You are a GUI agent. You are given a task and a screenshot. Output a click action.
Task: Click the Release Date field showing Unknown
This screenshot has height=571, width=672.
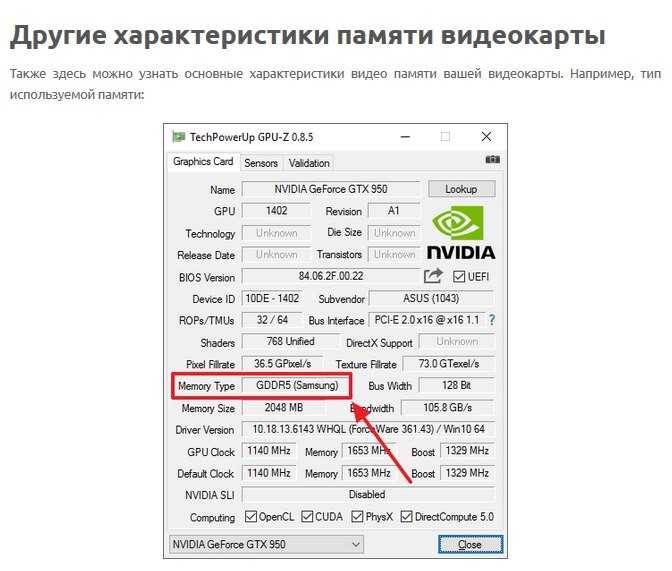[276, 255]
